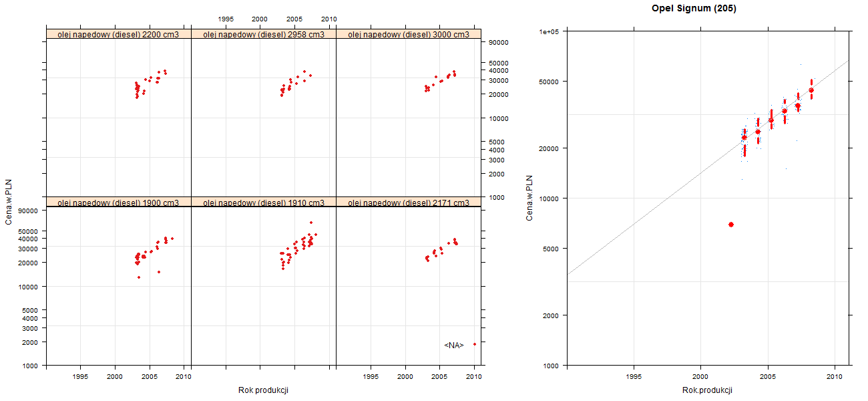868x401 pixels.
Task: Select the '2010' tick label above the 2958 cm3 panel
Action: (x=329, y=19)
